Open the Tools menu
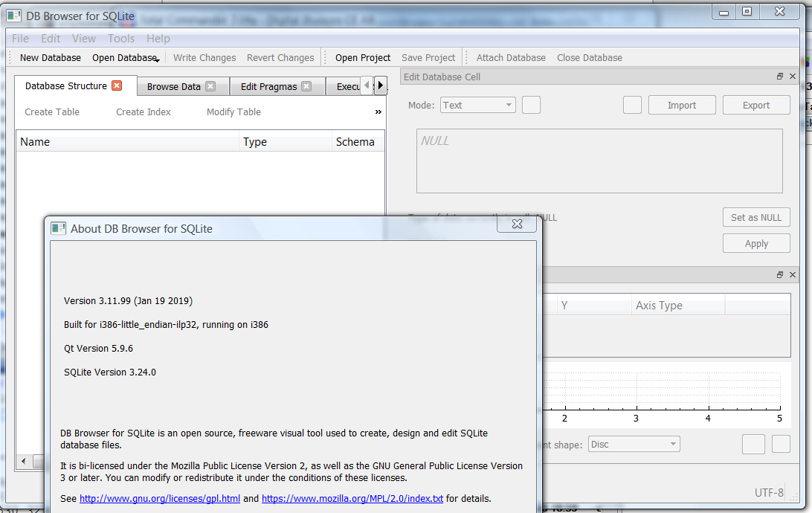812x513 pixels. pos(120,38)
